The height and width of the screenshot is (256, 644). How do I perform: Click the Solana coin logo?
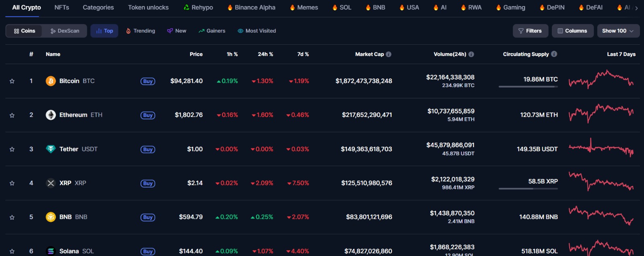pyautogui.click(x=51, y=251)
